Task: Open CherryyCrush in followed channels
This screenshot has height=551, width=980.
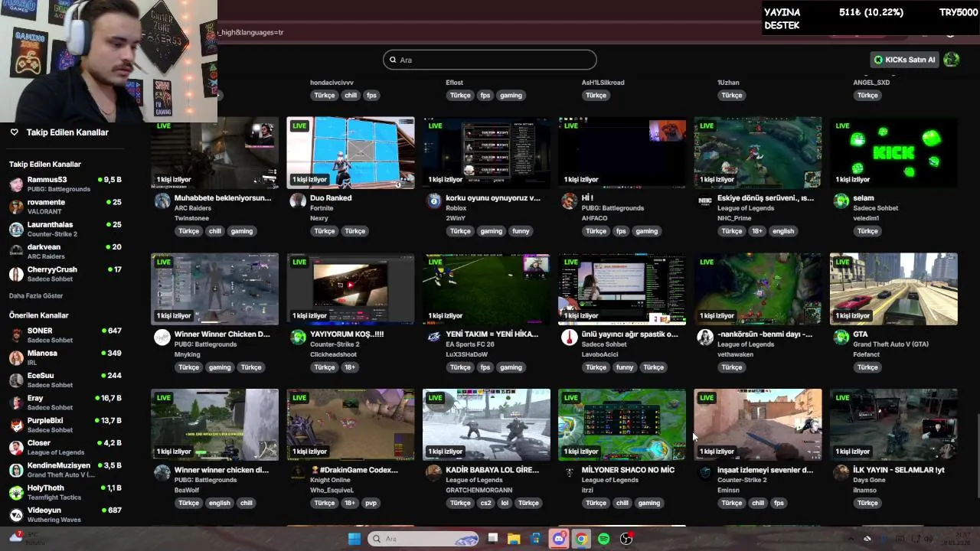Action: point(65,273)
